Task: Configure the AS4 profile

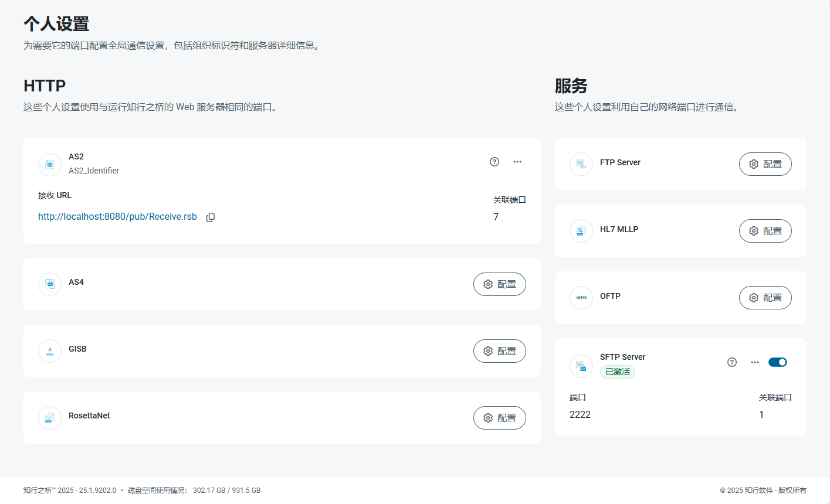Action: tap(499, 284)
